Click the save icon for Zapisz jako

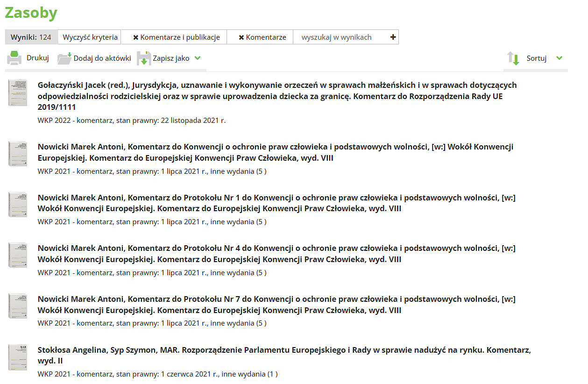pyautogui.click(x=144, y=58)
